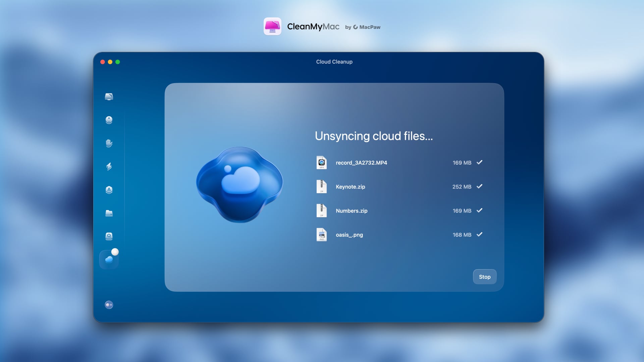This screenshot has height=362, width=644.
Task: Click the ZIP icon beside Numbers.zip
Action: coord(322,210)
